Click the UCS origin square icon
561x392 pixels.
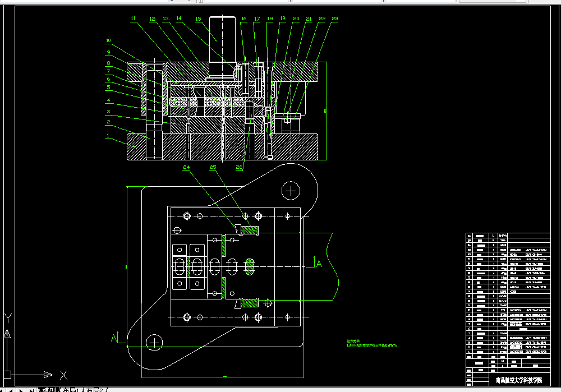pos(7,375)
